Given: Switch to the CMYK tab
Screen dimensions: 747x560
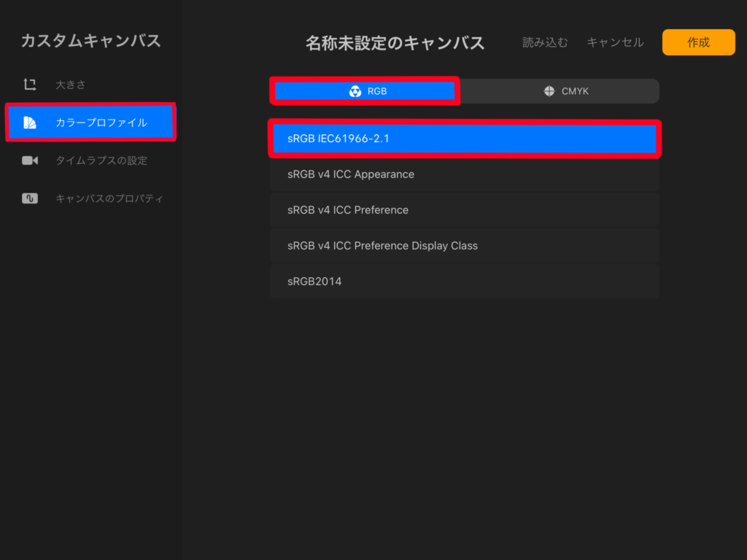Looking at the screenshot, I should pos(560,91).
